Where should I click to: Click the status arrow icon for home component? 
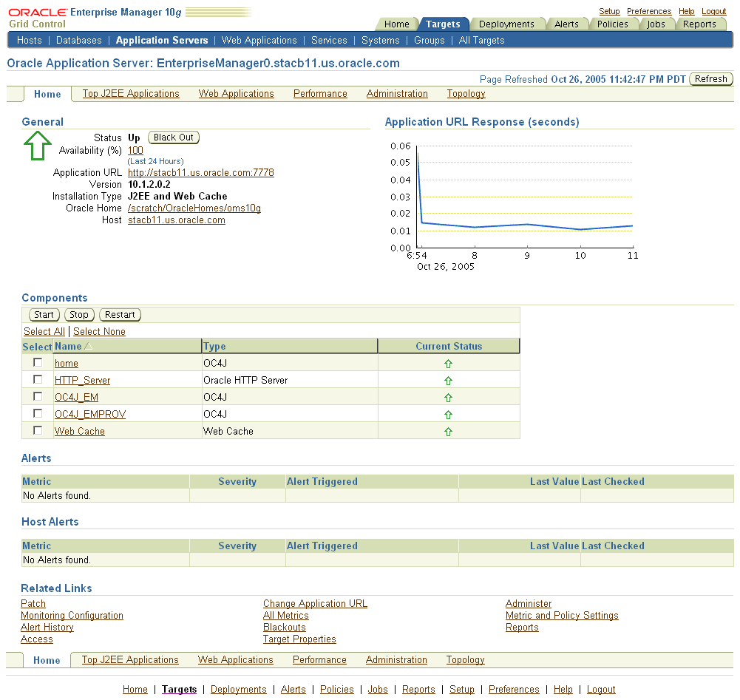pos(448,363)
